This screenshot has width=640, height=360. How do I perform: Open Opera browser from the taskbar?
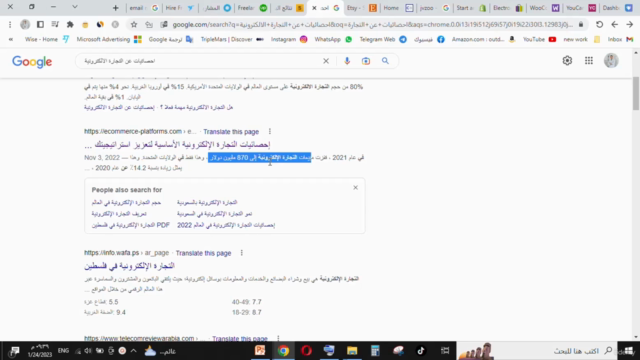coord(306,351)
